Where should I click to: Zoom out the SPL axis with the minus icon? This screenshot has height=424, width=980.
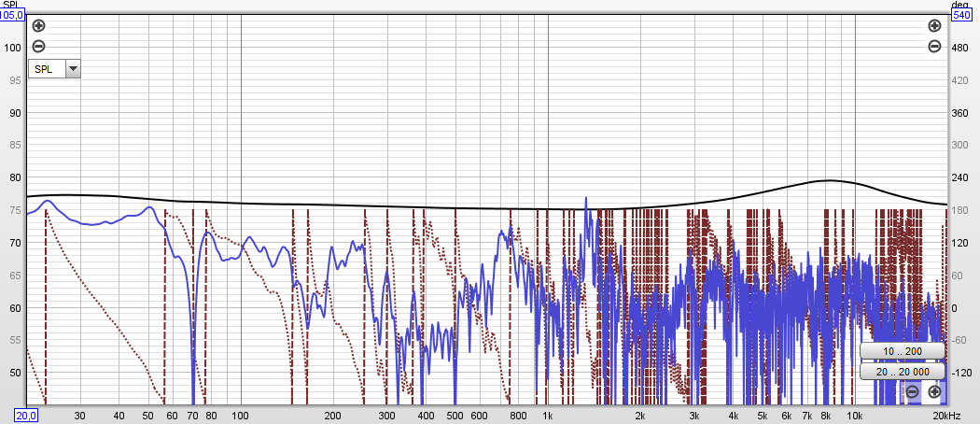[x=39, y=47]
